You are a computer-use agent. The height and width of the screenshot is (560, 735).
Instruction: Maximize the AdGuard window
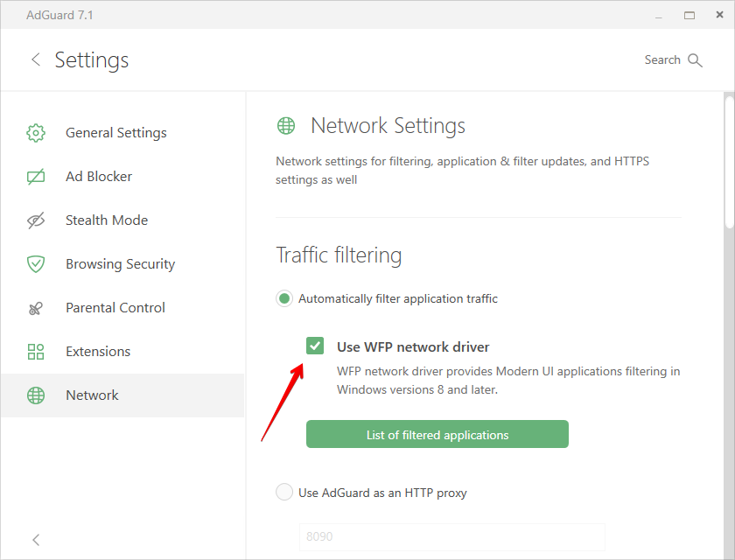click(x=689, y=15)
